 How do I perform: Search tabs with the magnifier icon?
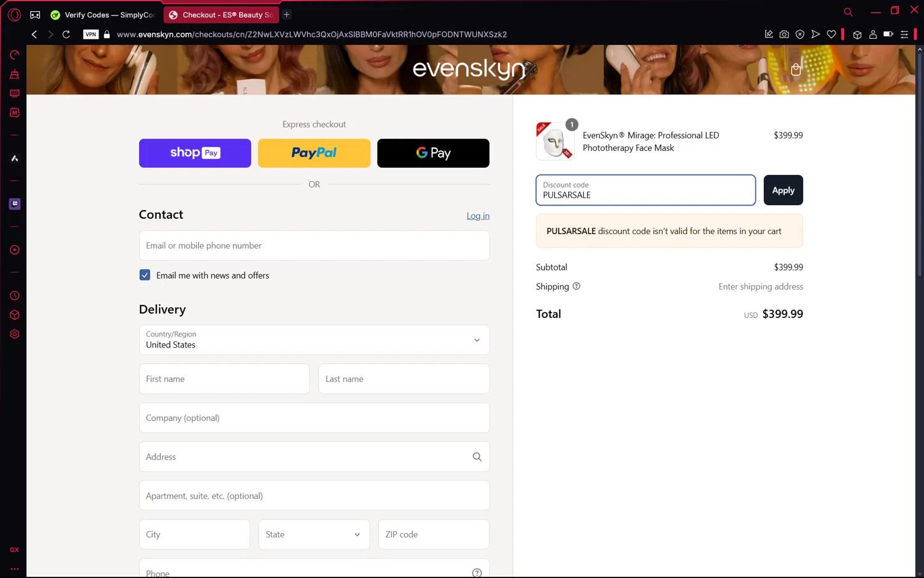tap(848, 12)
